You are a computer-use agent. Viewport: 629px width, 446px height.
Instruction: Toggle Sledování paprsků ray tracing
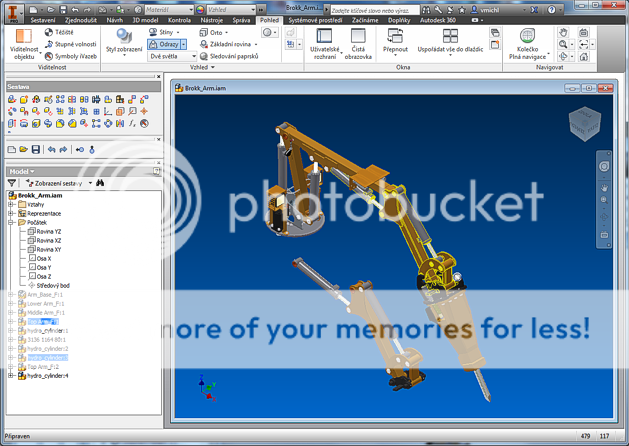[x=229, y=56]
